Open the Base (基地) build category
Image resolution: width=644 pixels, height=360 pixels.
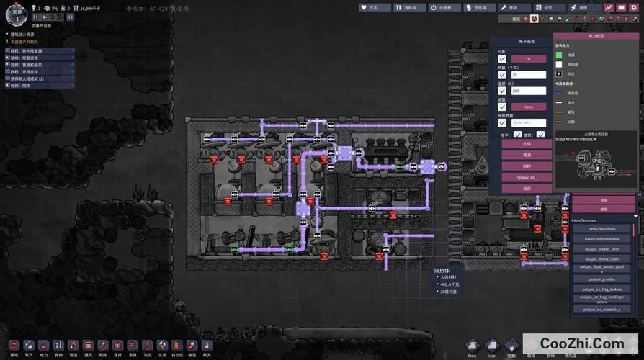pyautogui.click(x=14, y=346)
